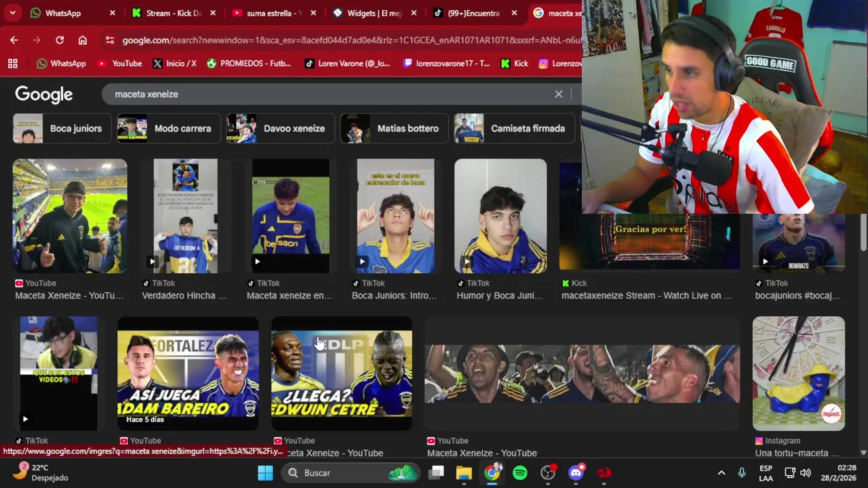Open the tab search dropdown arrow

tap(12, 13)
